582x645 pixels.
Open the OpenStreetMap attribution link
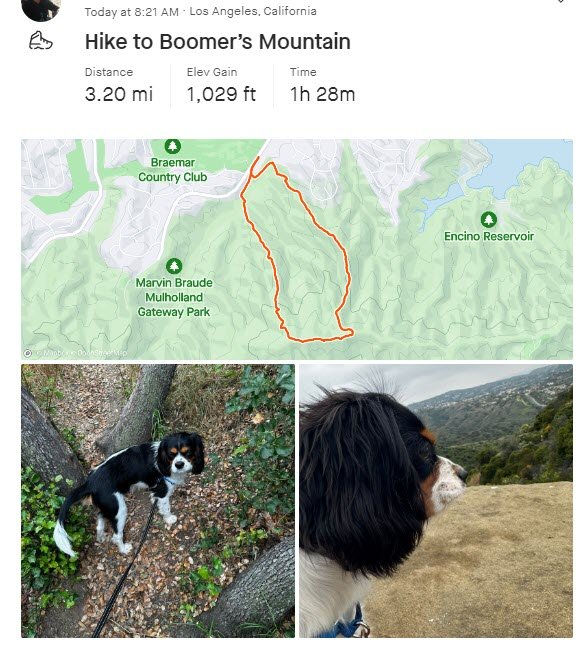[x=102, y=353]
